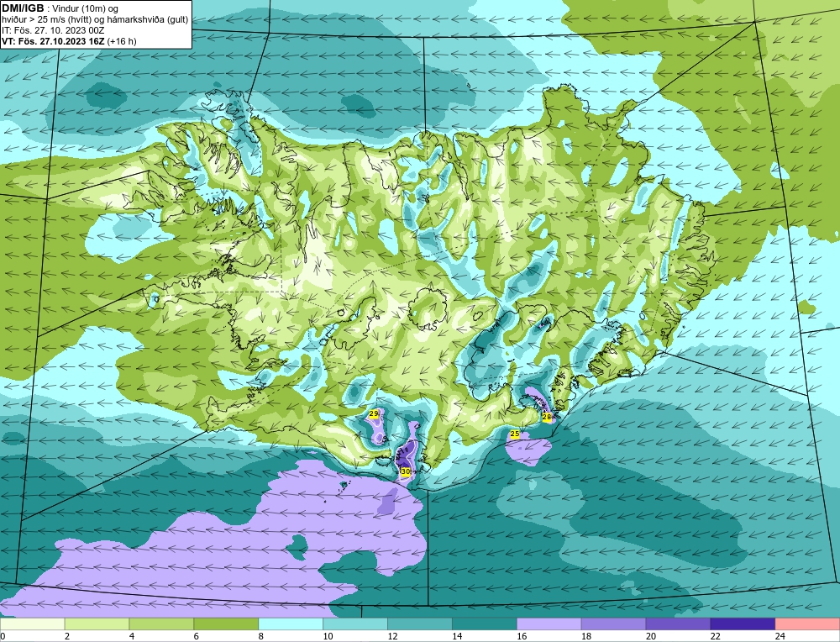Click the 14-16 m/s dark teal swatch
Viewport: 840px width, 642px height.
click(x=485, y=624)
